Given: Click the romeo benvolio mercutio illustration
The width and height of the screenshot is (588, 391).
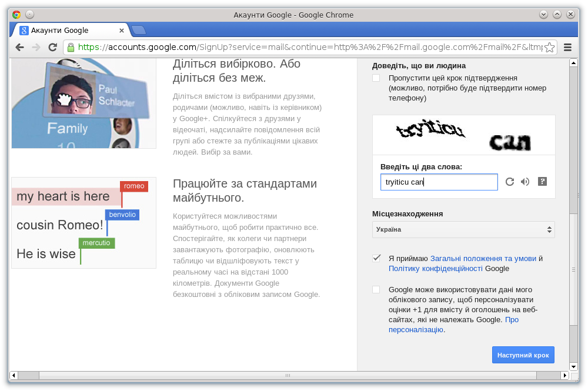Looking at the screenshot, I should [x=83, y=223].
